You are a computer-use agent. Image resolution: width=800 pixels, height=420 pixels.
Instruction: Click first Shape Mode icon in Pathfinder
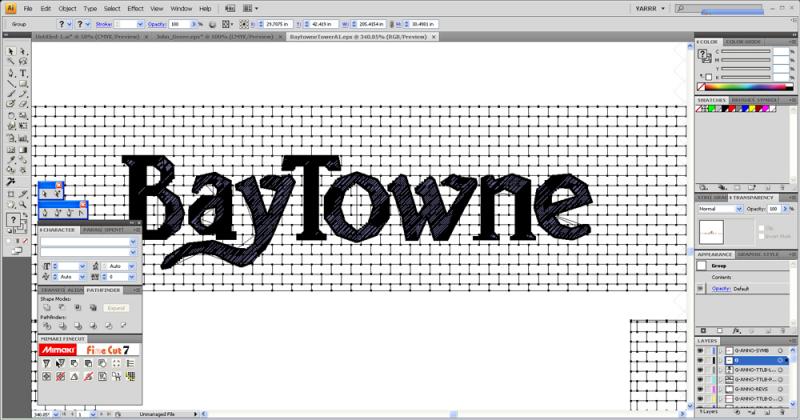47,308
